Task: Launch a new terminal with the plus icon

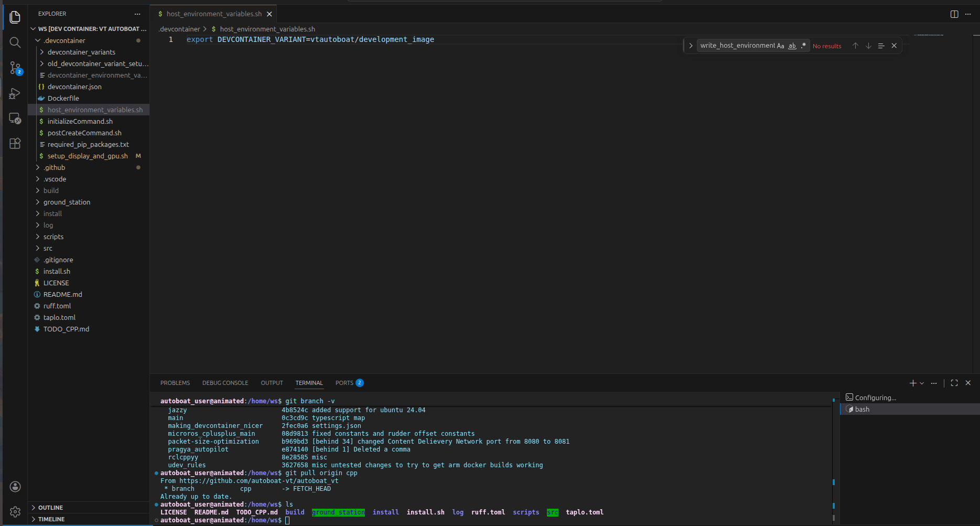Action: pos(913,383)
